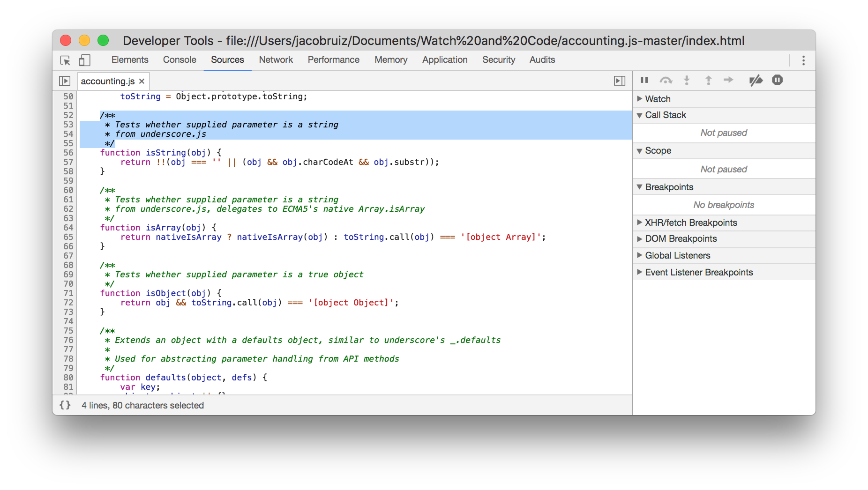
Task: Switch to the Console tab
Action: [x=180, y=60]
